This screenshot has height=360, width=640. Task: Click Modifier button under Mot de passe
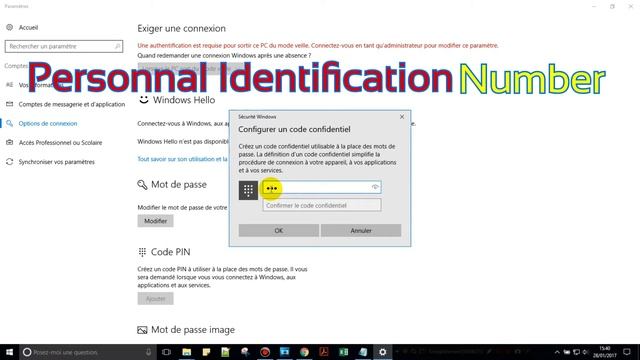click(156, 221)
